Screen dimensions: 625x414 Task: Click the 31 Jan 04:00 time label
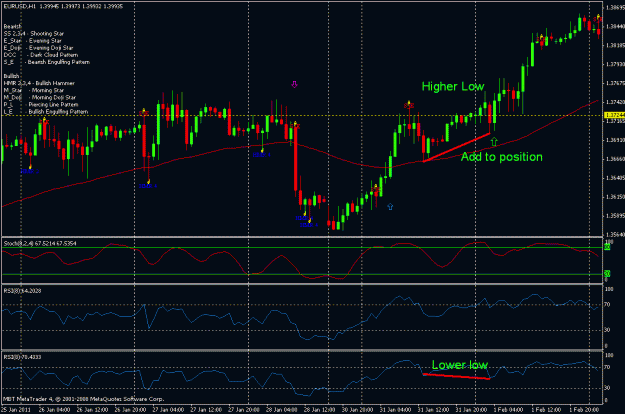[395, 410]
